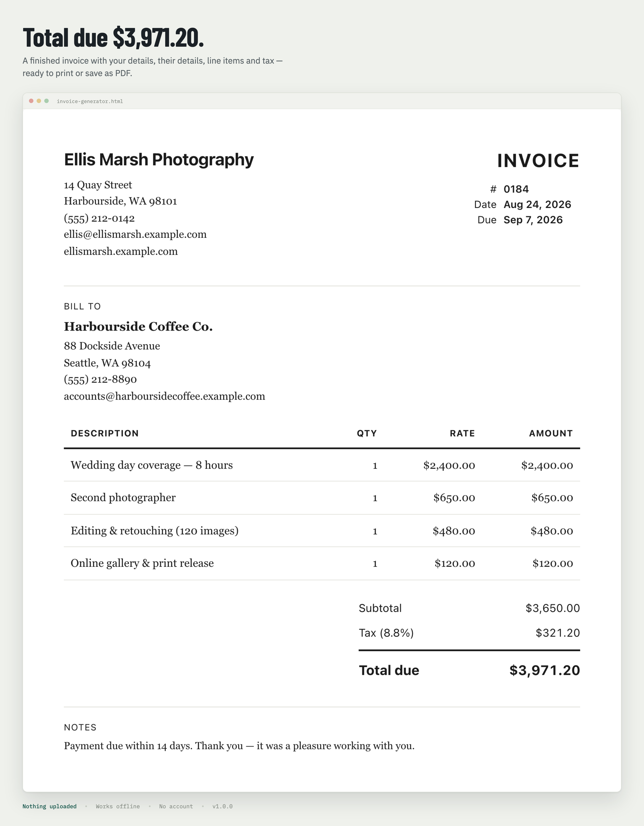Click the ellis@ellismarsh.example.com email address

[x=135, y=234]
